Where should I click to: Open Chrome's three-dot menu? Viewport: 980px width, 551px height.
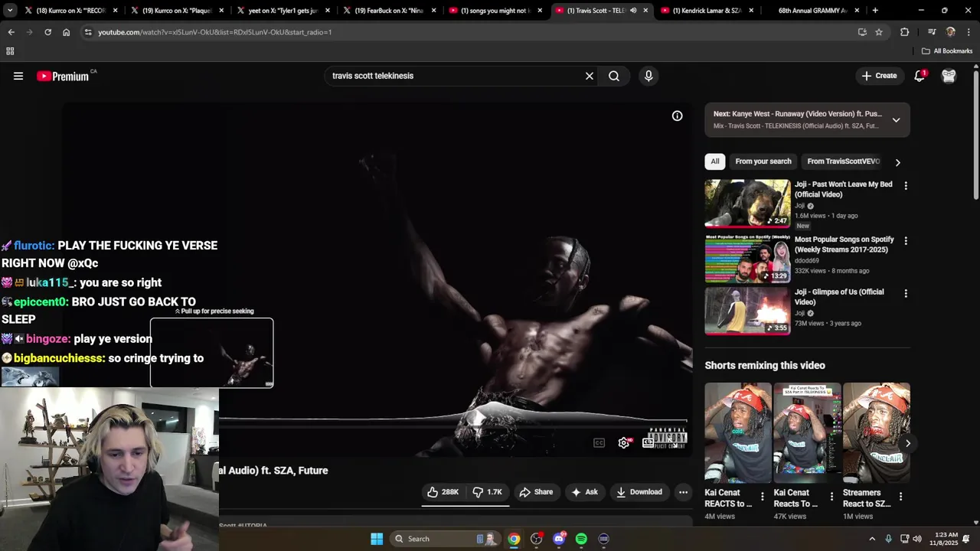969,32
